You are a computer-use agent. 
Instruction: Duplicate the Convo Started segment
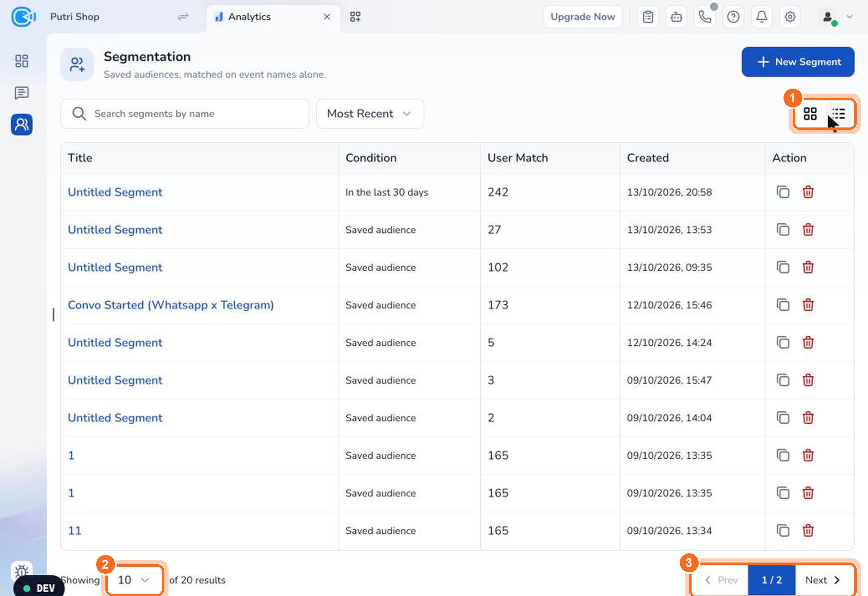point(783,305)
